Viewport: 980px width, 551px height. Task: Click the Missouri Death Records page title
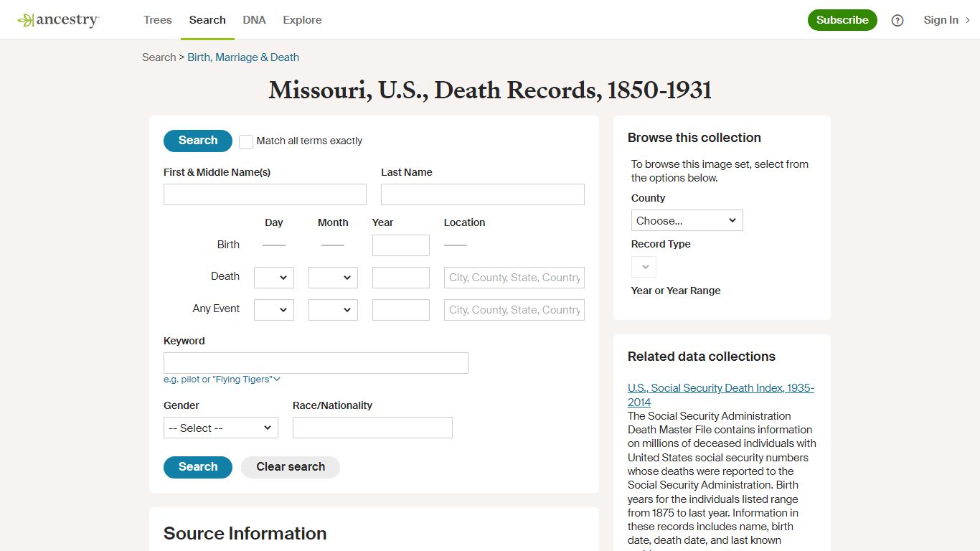pyautogui.click(x=490, y=90)
